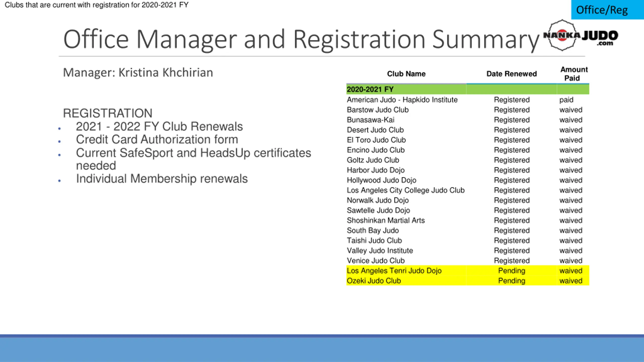Click Valley Judo Institute name
The image size is (644, 362).
[380, 251]
